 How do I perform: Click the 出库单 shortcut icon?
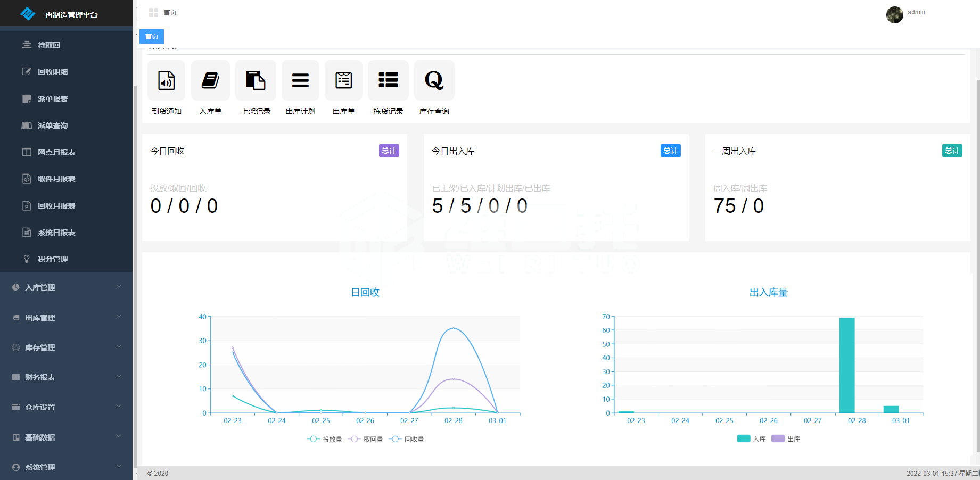(343, 81)
